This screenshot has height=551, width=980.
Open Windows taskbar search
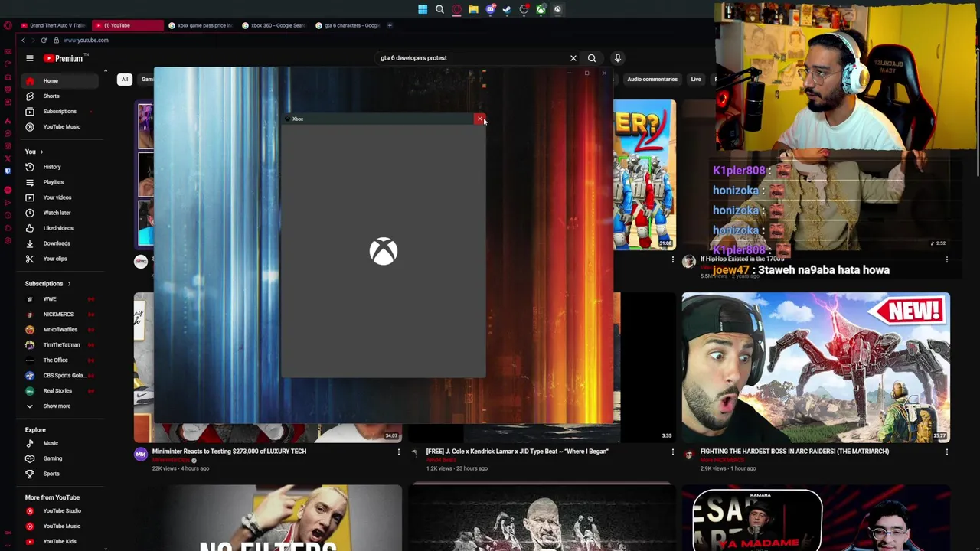click(x=439, y=9)
